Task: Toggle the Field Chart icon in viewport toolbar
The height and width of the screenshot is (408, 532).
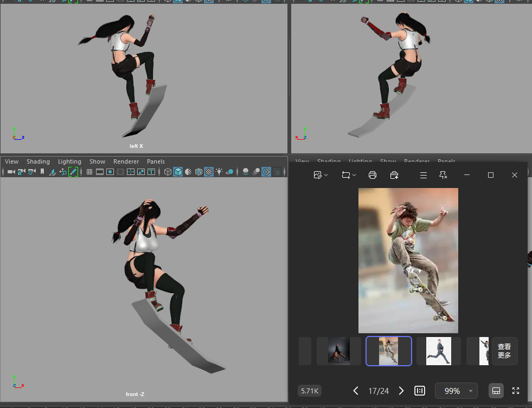Action: click(x=131, y=172)
